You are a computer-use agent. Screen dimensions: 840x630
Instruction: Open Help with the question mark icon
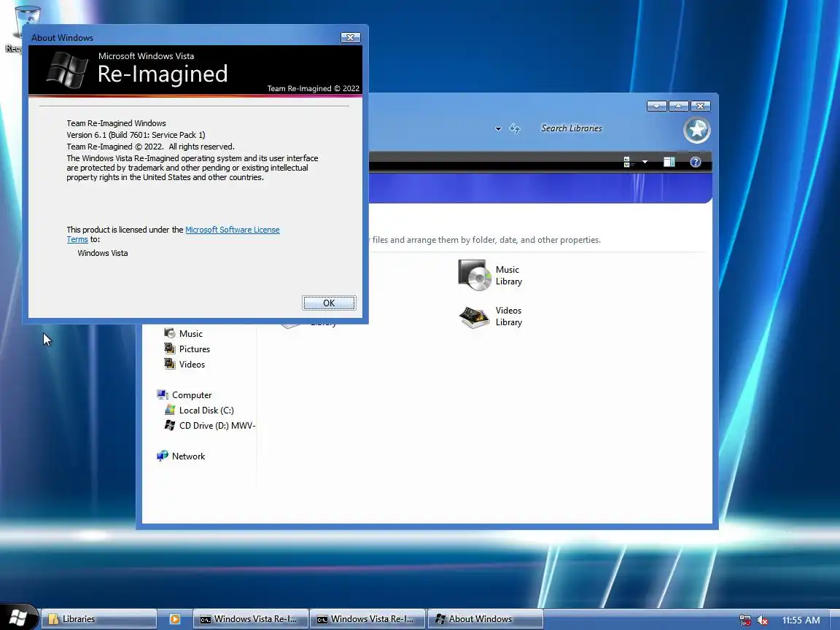[696, 162]
